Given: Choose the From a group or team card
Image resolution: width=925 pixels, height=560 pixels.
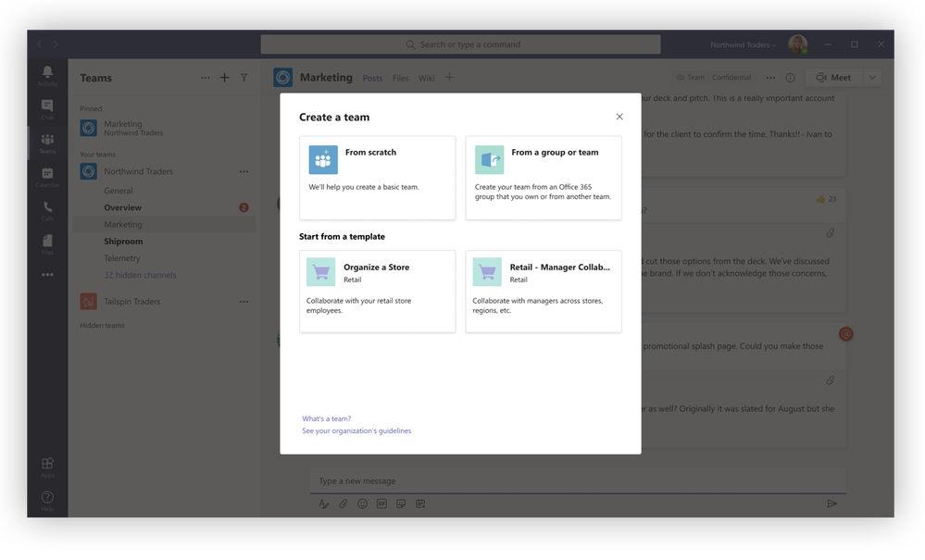Looking at the screenshot, I should tap(544, 178).
